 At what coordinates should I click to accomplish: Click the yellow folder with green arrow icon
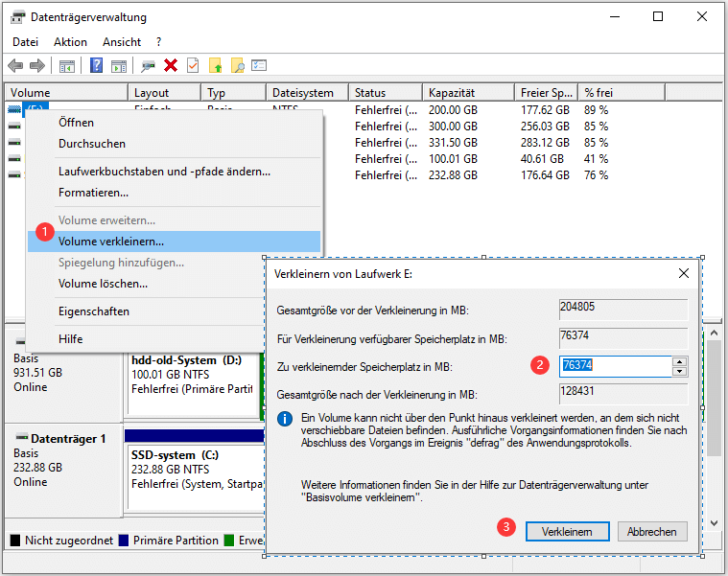216,65
